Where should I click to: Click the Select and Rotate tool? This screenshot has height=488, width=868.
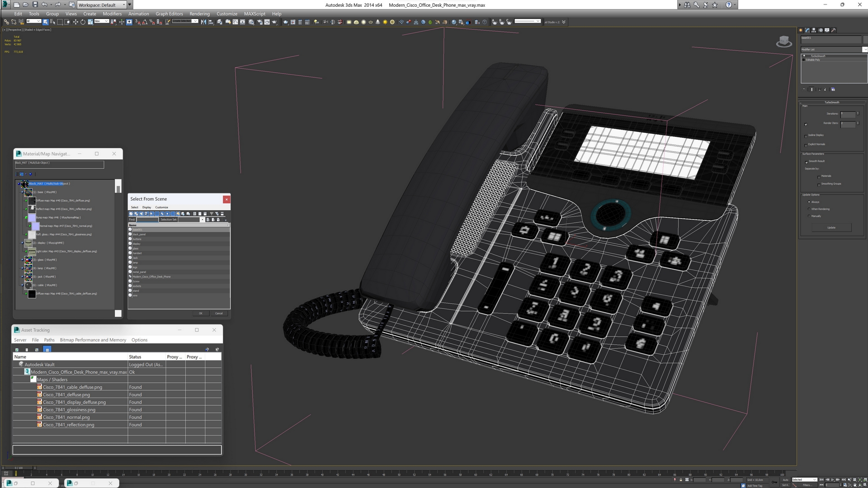pos(83,22)
